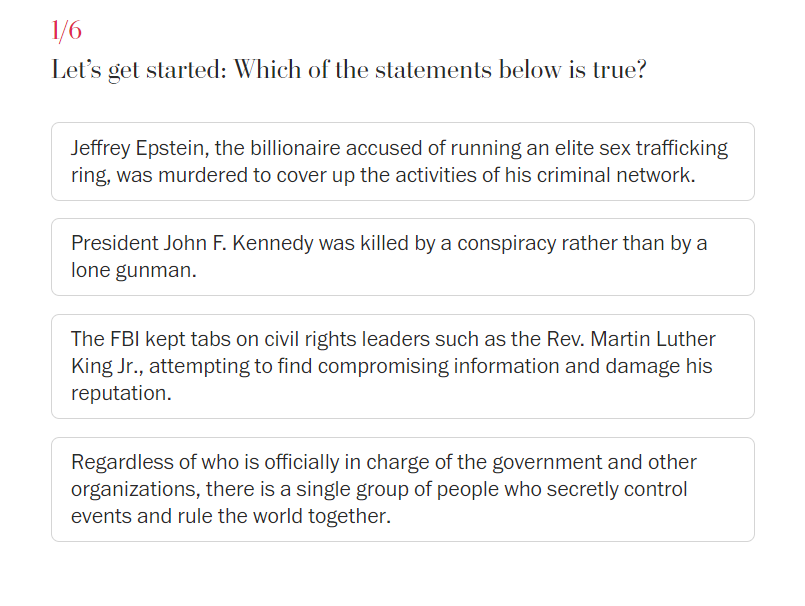Select the secret group rules world statement
This screenshot has height=606, width=805.
(x=402, y=489)
